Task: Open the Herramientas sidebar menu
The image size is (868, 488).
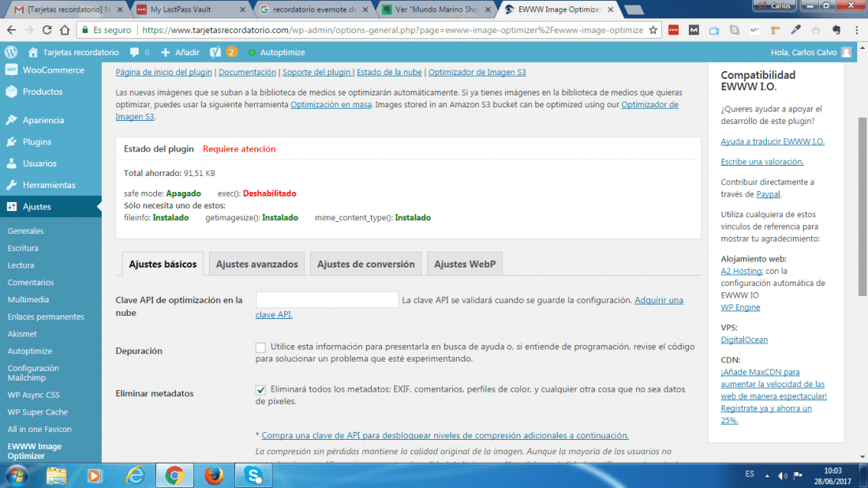Action: pos(51,185)
